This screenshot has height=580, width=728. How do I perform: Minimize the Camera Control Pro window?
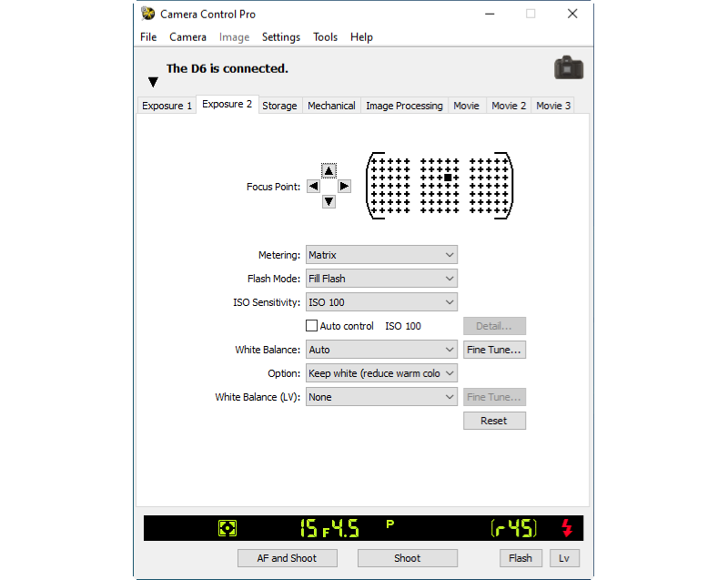coord(490,14)
